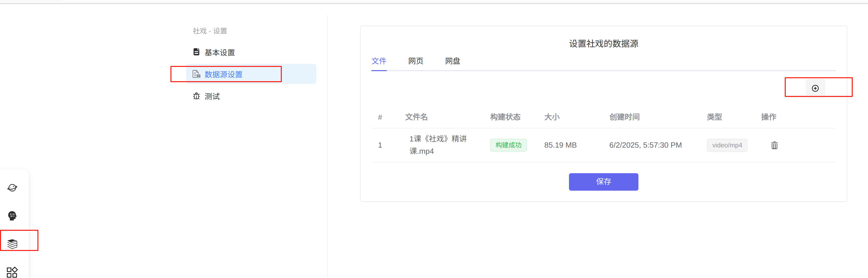Open the apps grid icon in sidebar
The width and height of the screenshot is (868, 278).
click(12, 272)
